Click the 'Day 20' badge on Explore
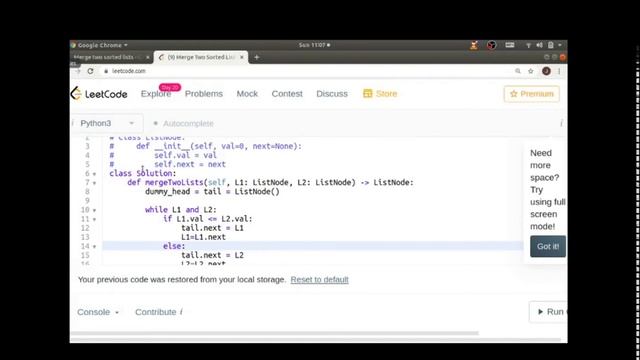The width and height of the screenshot is (640, 360). [x=170, y=87]
